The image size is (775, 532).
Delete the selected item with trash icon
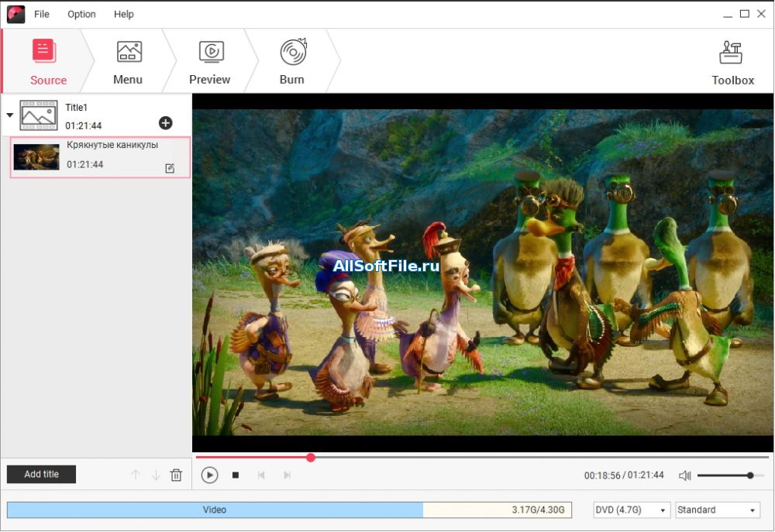(177, 475)
